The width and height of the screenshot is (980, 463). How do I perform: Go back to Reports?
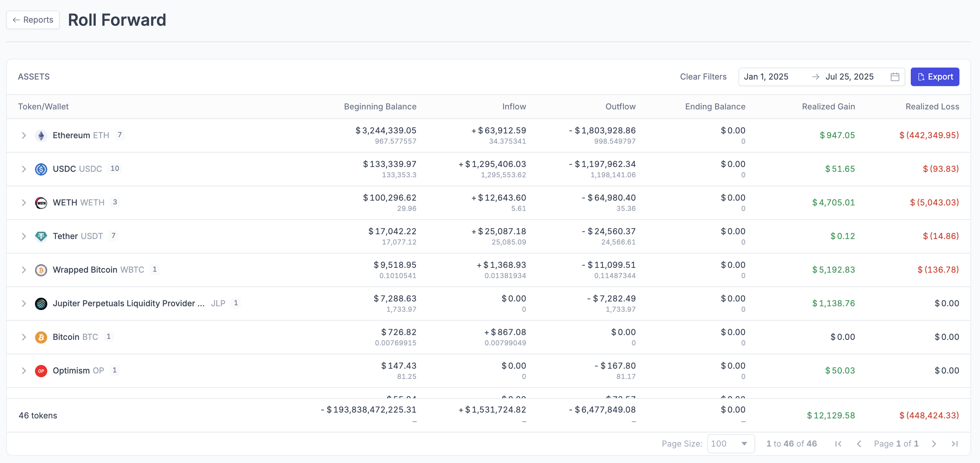[x=33, y=20]
